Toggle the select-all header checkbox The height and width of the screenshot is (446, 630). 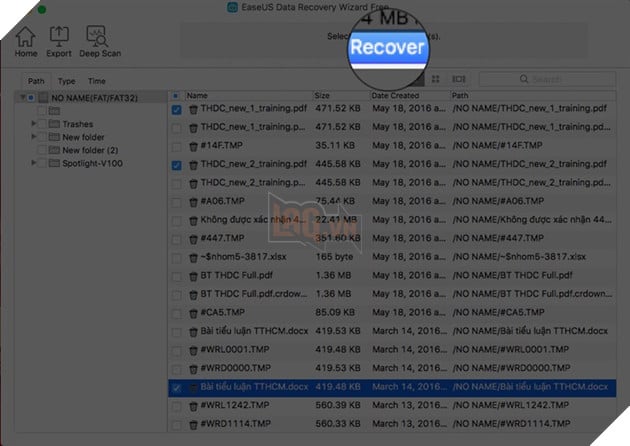(x=176, y=96)
